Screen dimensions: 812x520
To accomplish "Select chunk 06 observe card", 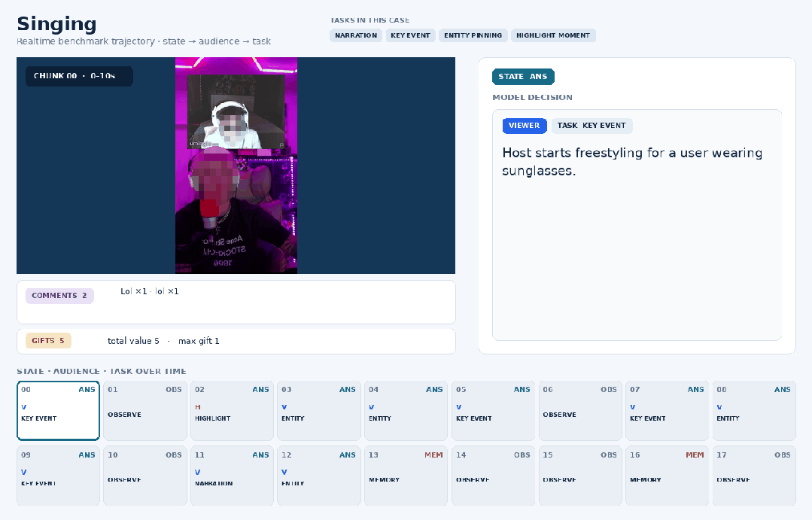I will [580, 411].
